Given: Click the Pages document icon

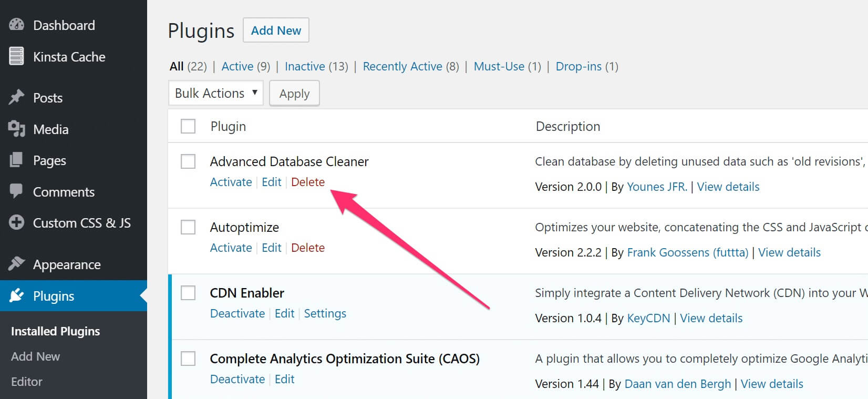Looking at the screenshot, I should [16, 160].
